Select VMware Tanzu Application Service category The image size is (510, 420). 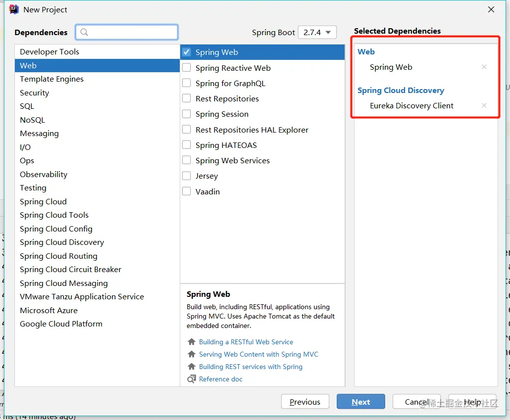[x=97, y=296]
